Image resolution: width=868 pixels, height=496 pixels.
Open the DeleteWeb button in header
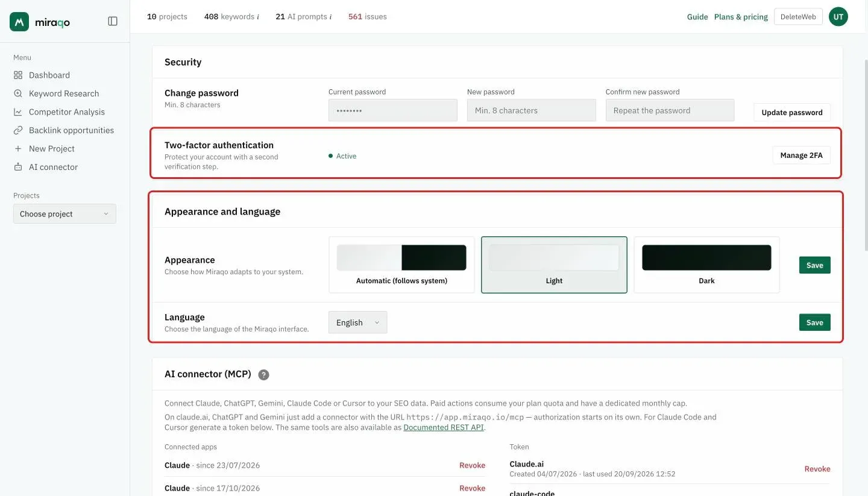[798, 17]
